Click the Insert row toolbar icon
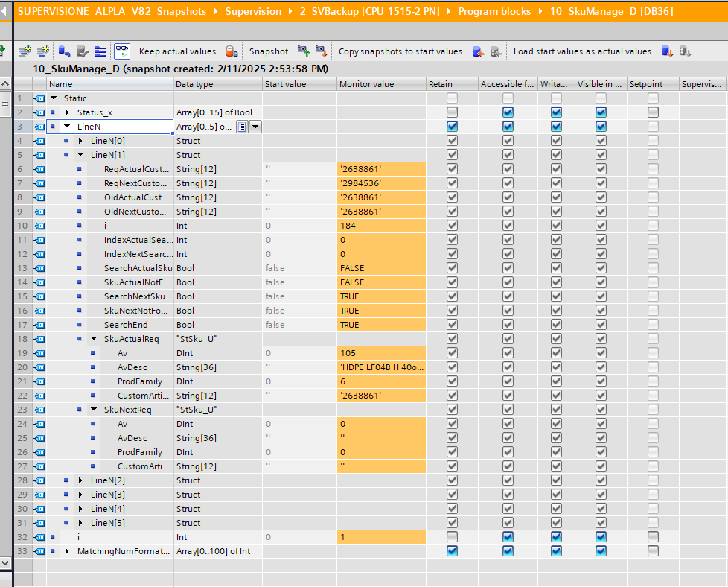 pyautogui.click(x=25, y=51)
